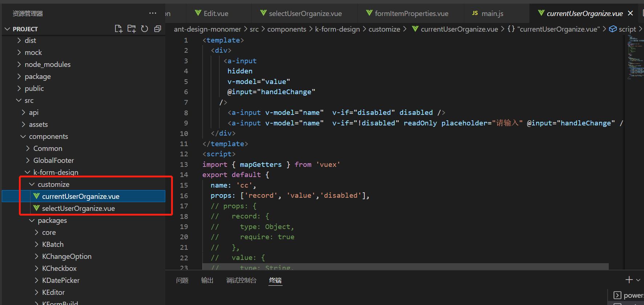Click components in the breadcrumb path

click(287, 29)
